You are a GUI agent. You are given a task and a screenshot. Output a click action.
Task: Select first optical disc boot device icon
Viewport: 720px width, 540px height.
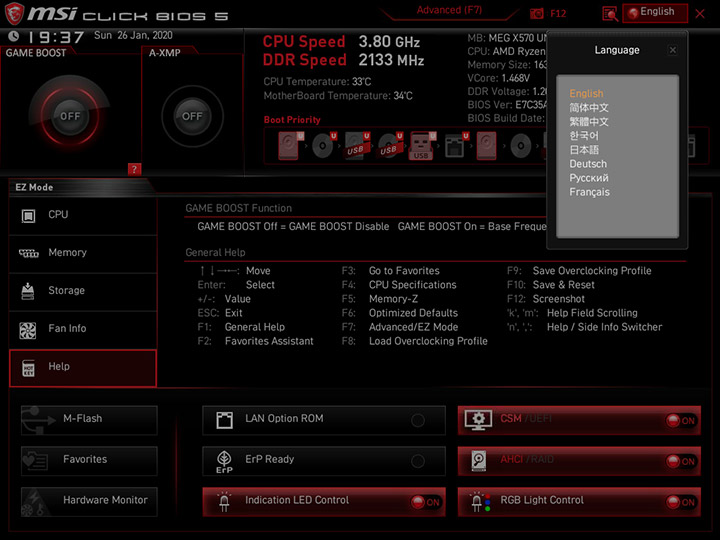324,146
